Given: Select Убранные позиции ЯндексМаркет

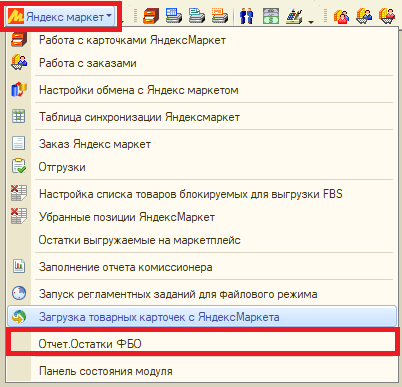Looking at the screenshot, I should pos(202,217).
